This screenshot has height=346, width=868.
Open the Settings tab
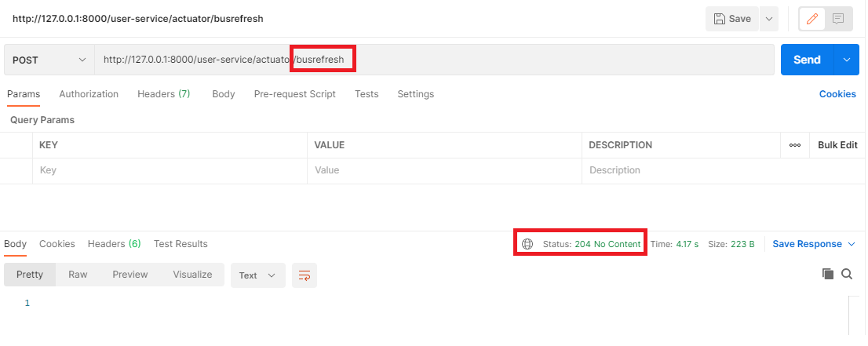click(416, 94)
